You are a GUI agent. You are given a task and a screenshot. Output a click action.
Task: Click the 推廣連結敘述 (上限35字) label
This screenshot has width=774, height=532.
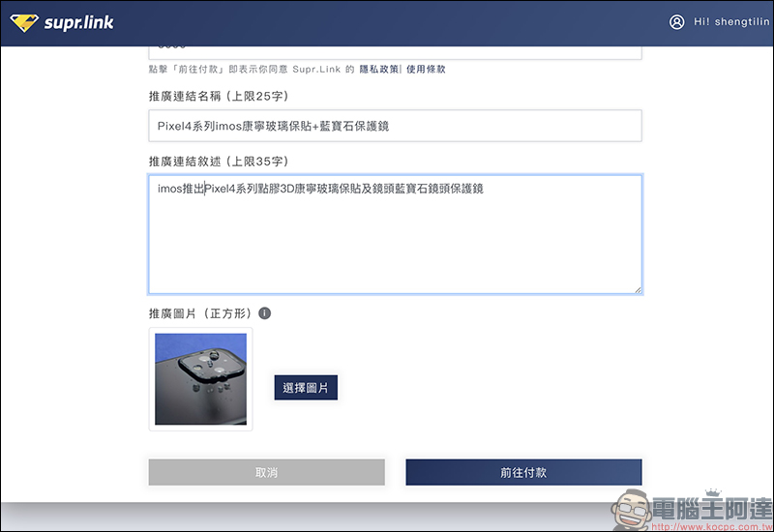[218, 161]
